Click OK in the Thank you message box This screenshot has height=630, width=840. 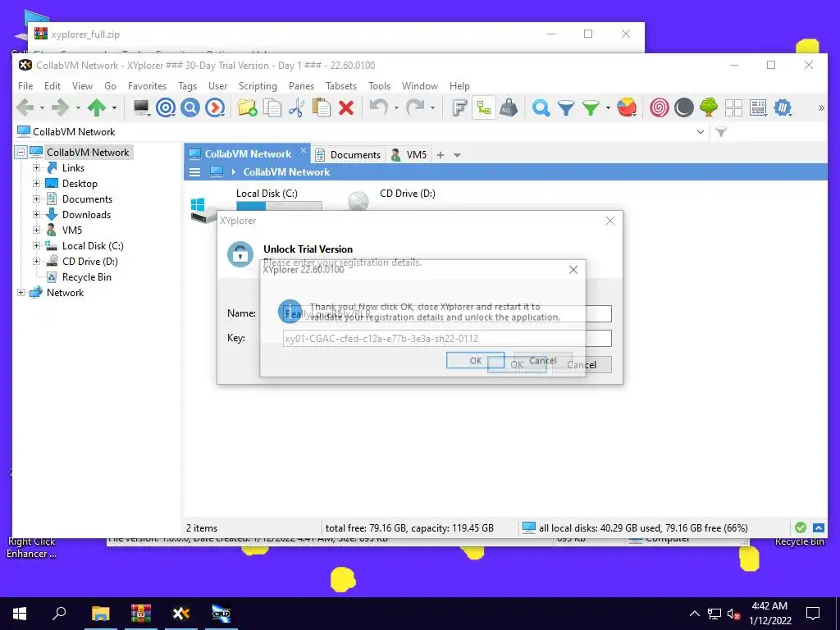(x=475, y=361)
